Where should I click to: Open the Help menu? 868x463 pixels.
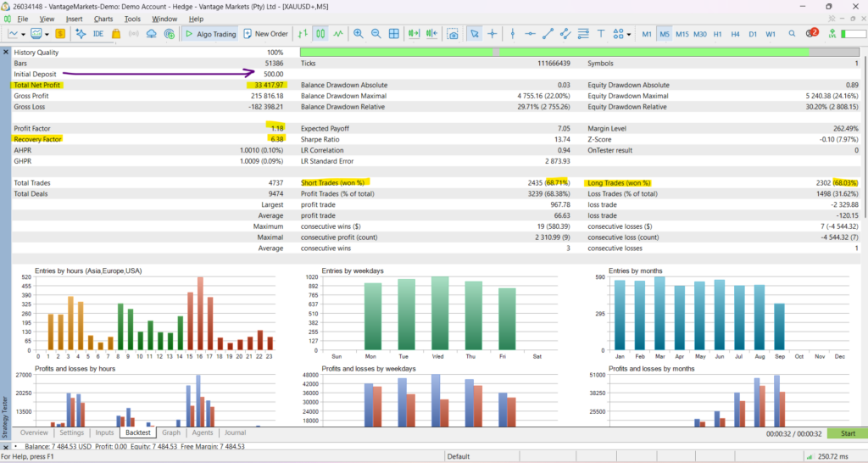[196, 19]
